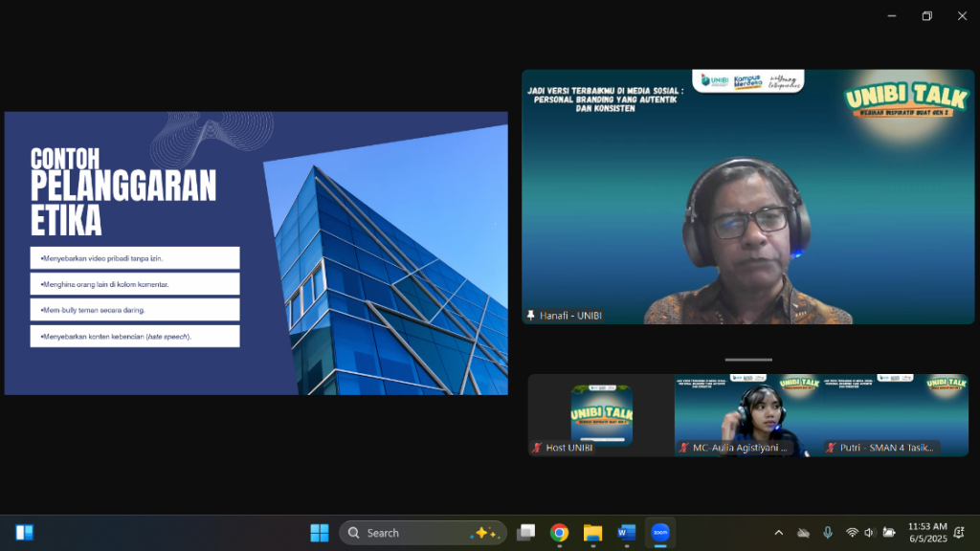Open the Wi-Fi network tray icon

pyautogui.click(x=852, y=533)
